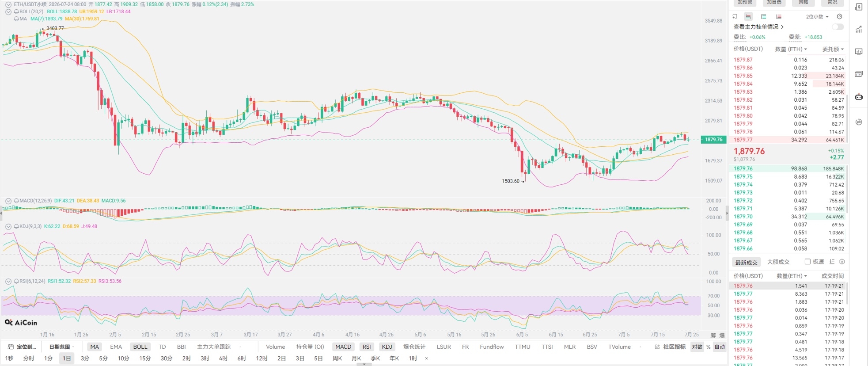The width and height of the screenshot is (868, 366).
Task: Open latest trades settings hexagon icon
Action: pos(842,262)
